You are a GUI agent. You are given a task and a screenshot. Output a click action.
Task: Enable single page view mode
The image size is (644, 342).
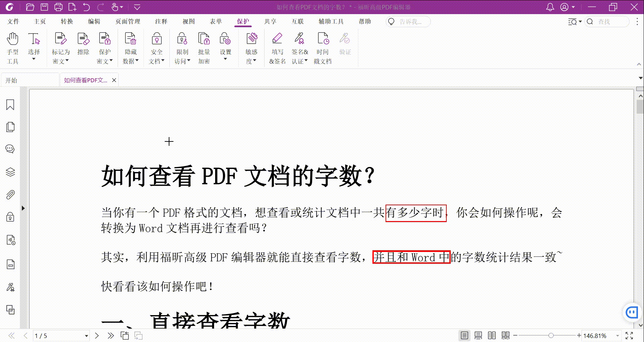pos(464,335)
